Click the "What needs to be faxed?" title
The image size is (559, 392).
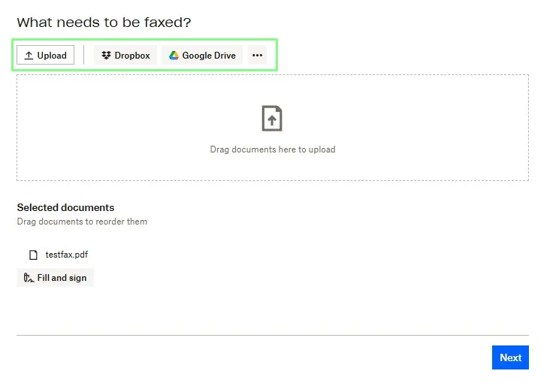104,23
